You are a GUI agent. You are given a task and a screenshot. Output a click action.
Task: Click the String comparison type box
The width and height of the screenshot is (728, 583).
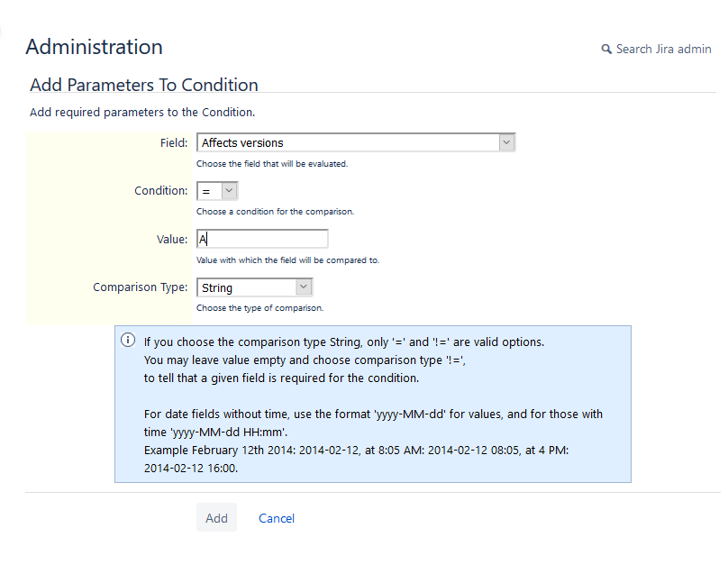[x=254, y=287]
